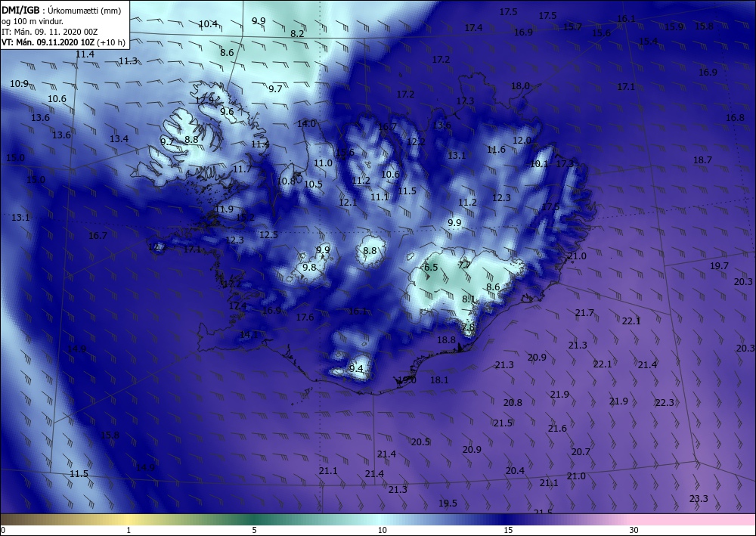
Task: Click the value 14.0 on the map
Action: point(306,123)
